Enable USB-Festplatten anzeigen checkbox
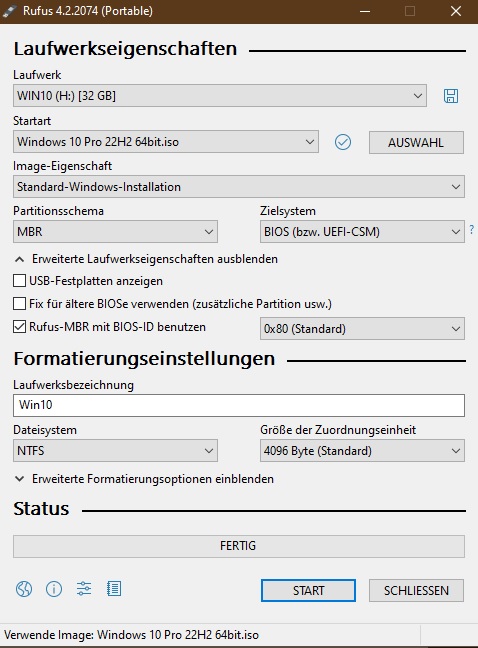The width and height of the screenshot is (478, 648). point(19,281)
